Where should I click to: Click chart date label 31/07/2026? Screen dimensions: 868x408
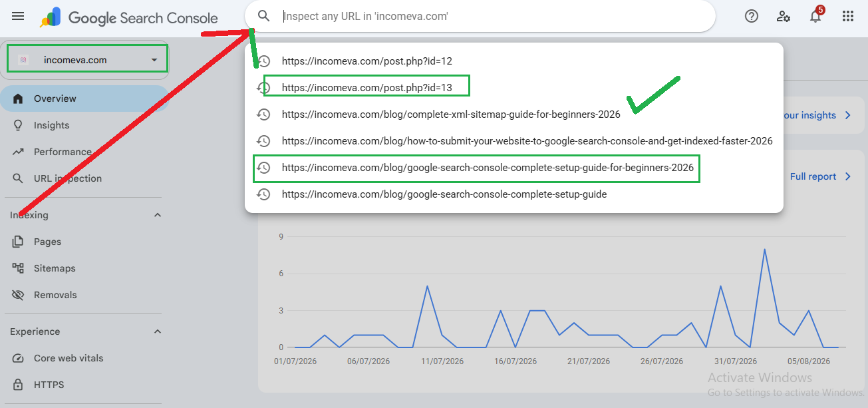(x=736, y=361)
